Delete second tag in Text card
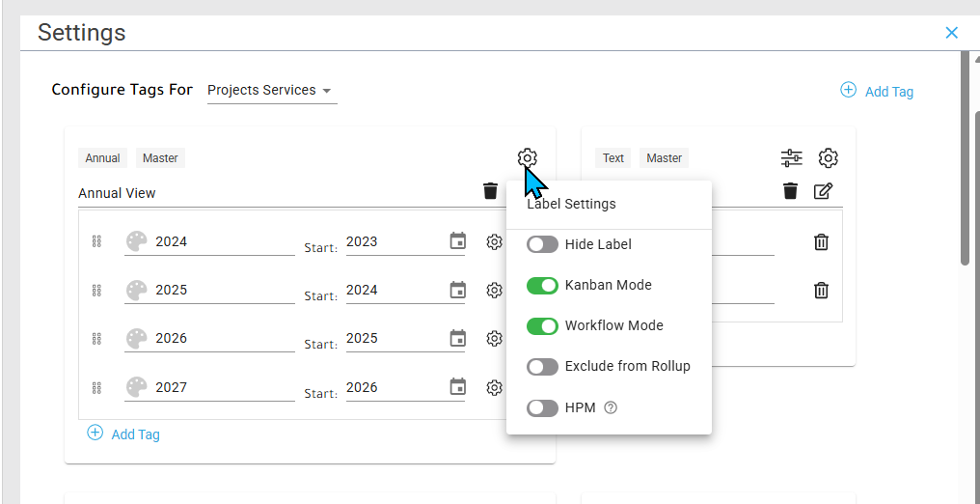The width and height of the screenshot is (980, 504). [821, 291]
